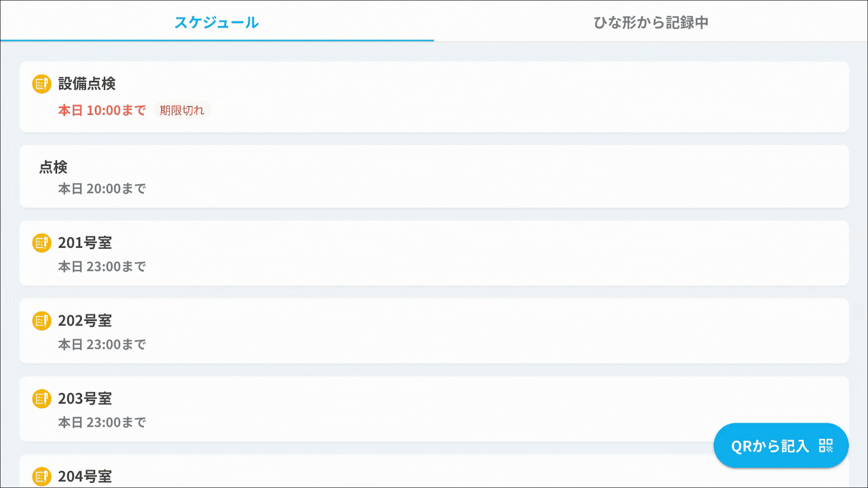This screenshot has width=868, height=488.
Task: Select the 203号室 title text
Action: coord(85,399)
